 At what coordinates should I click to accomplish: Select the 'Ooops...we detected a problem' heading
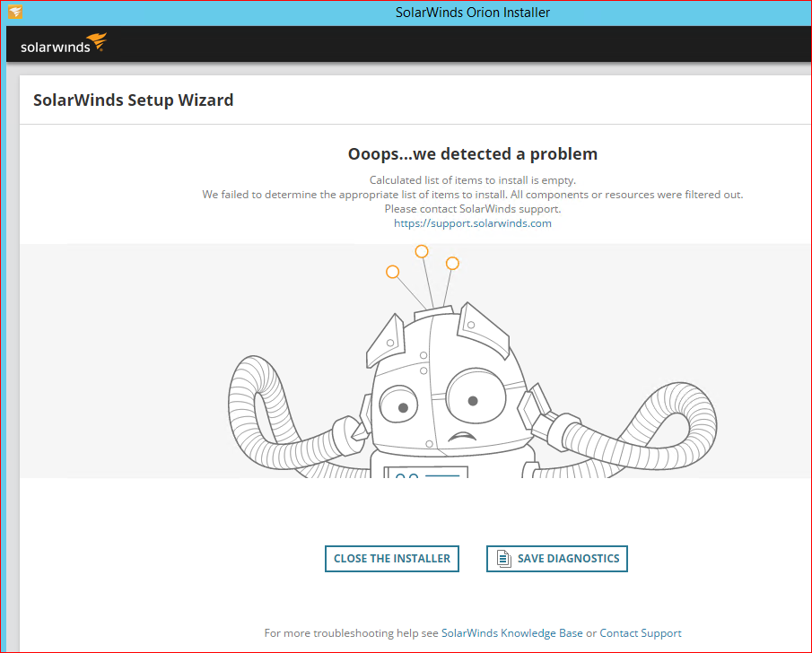pyautogui.click(x=473, y=153)
